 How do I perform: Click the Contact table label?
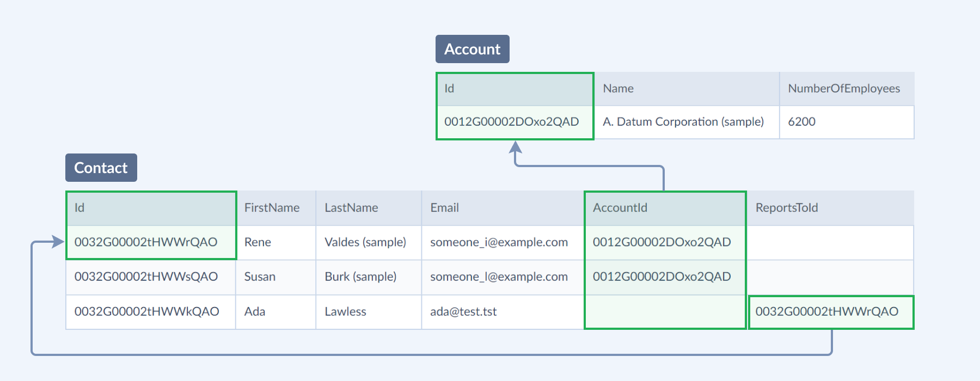tap(101, 168)
